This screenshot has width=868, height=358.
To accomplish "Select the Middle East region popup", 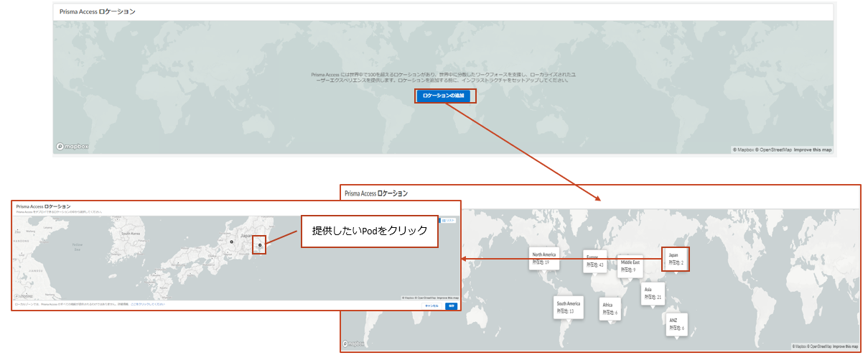I will pos(630,266).
